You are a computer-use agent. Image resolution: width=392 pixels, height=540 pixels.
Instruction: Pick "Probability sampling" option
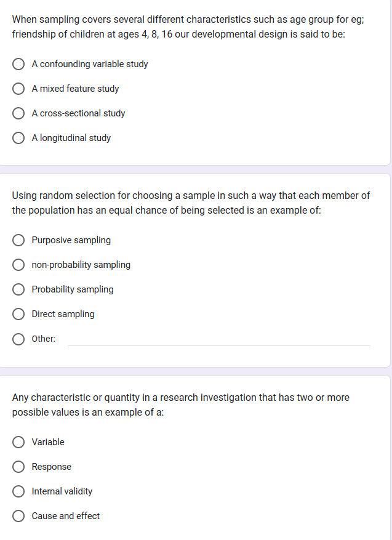pos(19,289)
